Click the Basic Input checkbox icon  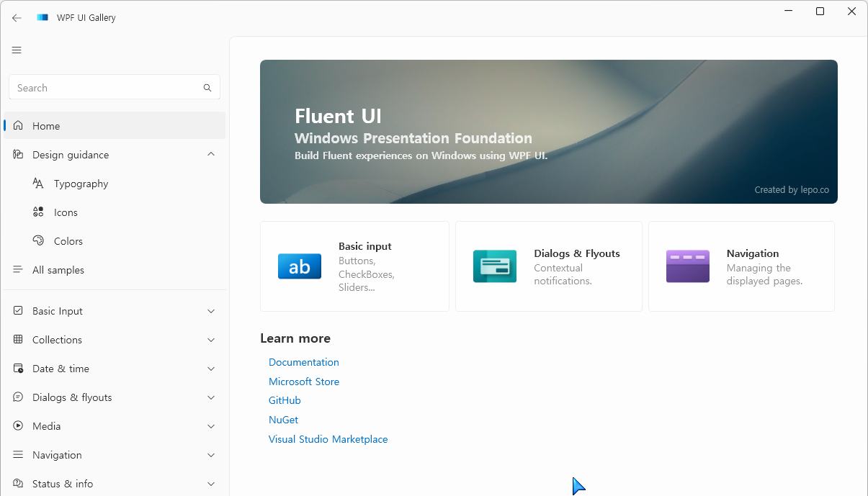pyautogui.click(x=18, y=311)
